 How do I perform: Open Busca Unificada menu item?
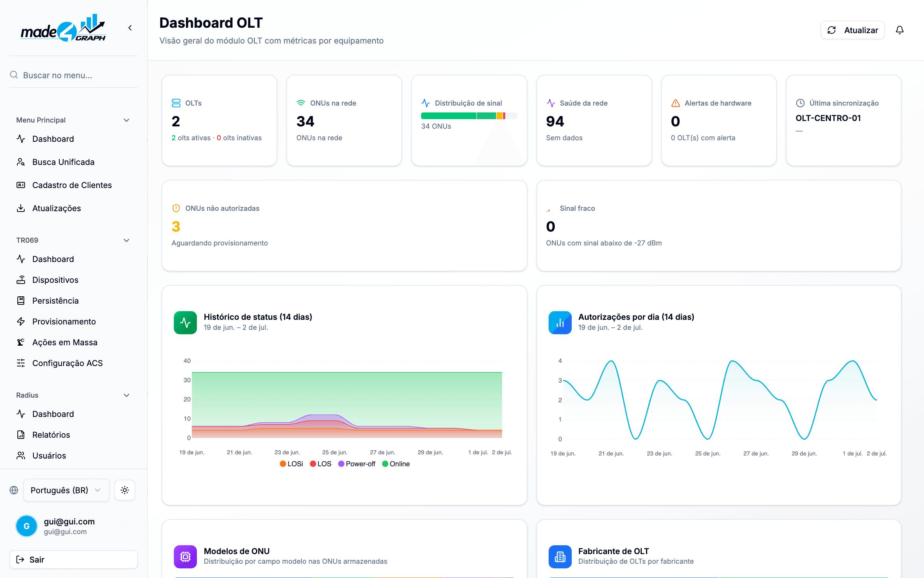(73, 162)
